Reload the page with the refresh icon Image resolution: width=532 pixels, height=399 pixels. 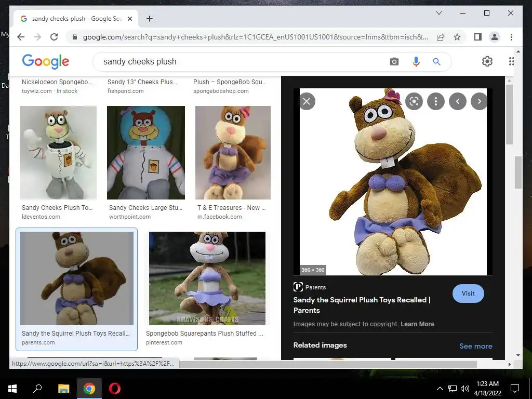54,37
